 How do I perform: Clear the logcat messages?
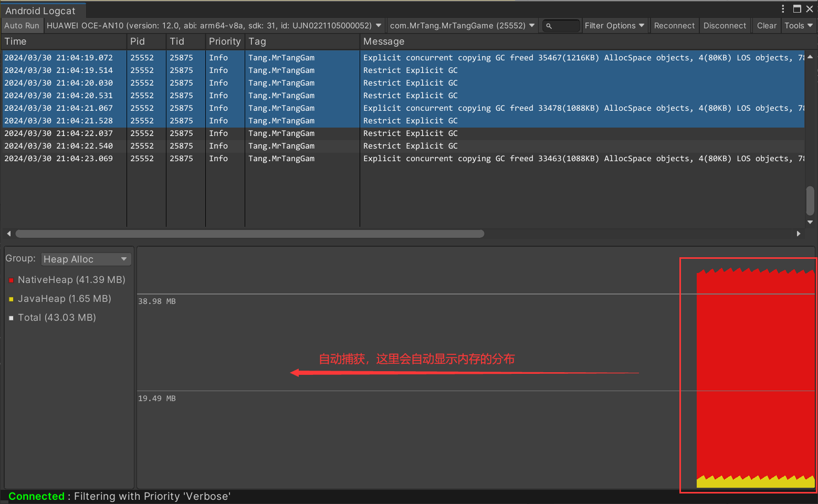coord(767,26)
